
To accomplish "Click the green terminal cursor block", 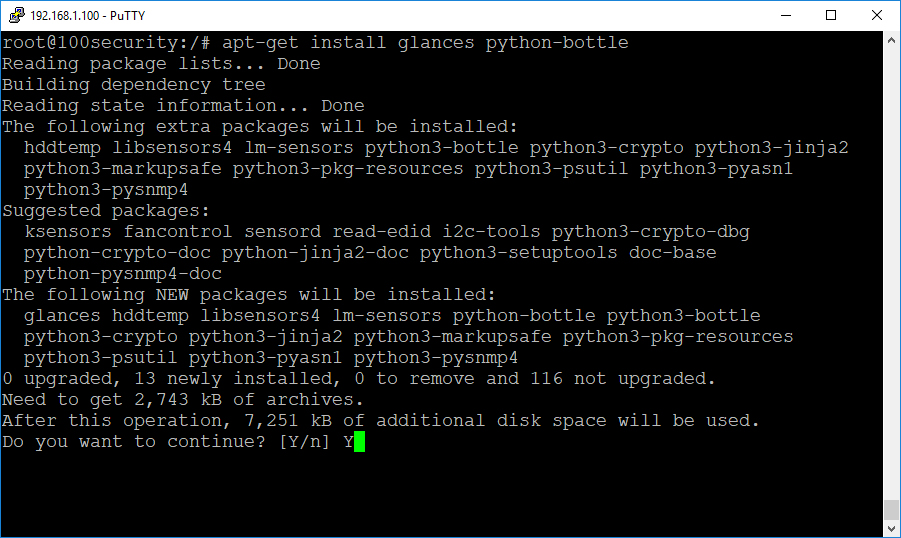I will (359, 442).
